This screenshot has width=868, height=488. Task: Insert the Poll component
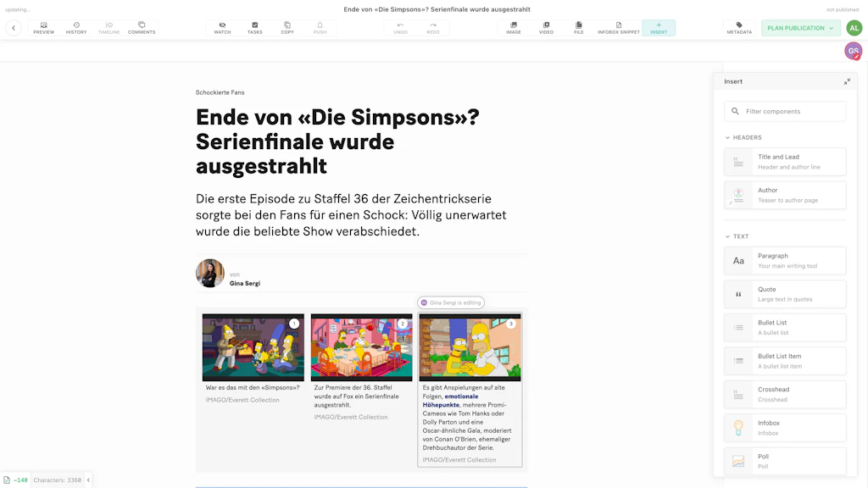[785, 461]
